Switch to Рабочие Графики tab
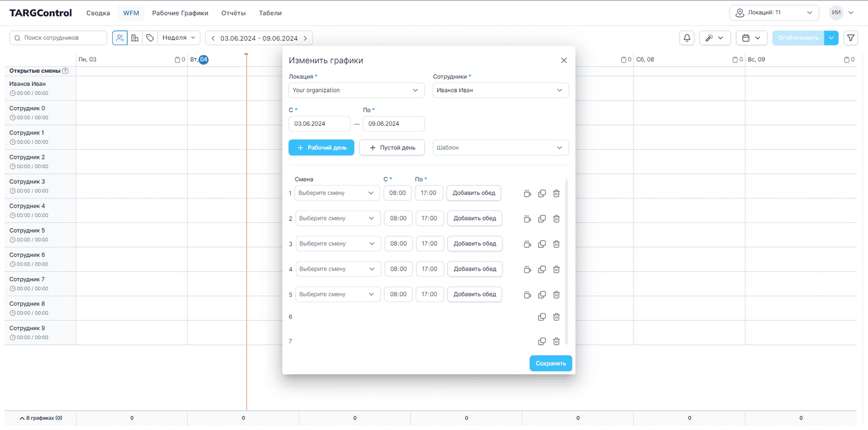868x430 pixels. 180,13
